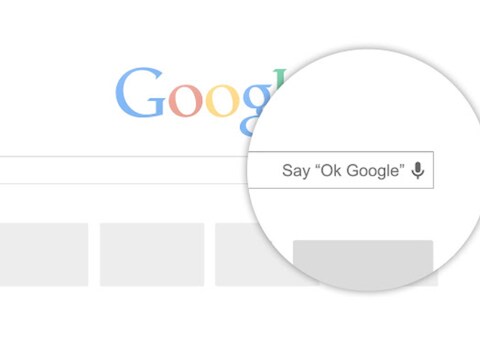Click the word "Ok" in the search box
The width and height of the screenshot is (480, 360).
pyautogui.click(x=331, y=170)
